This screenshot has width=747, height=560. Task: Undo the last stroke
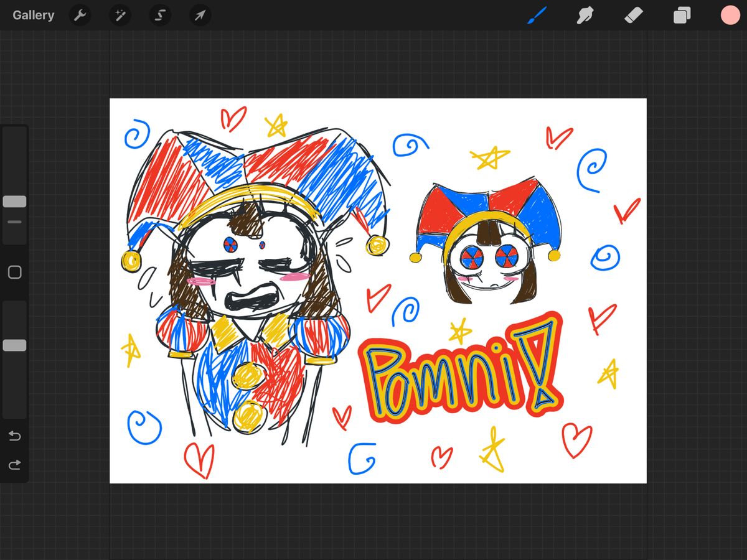[14, 436]
